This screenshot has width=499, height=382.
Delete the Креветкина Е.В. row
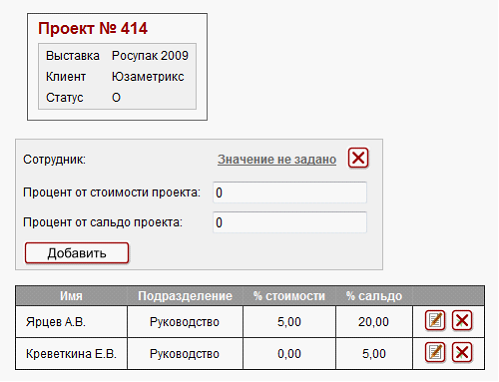tap(462, 352)
